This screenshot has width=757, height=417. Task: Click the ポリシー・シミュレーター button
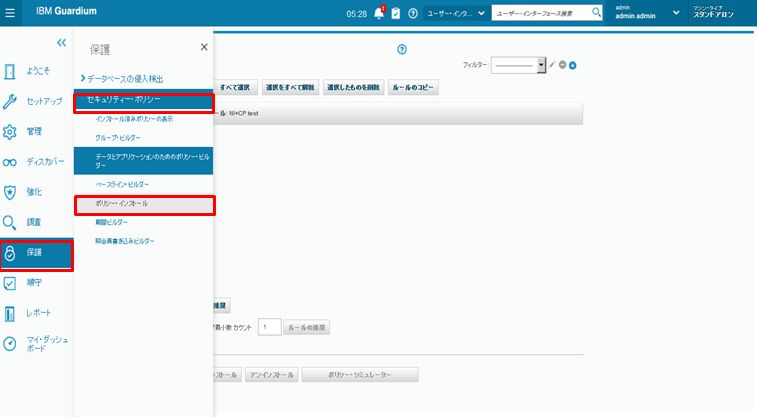(x=360, y=375)
